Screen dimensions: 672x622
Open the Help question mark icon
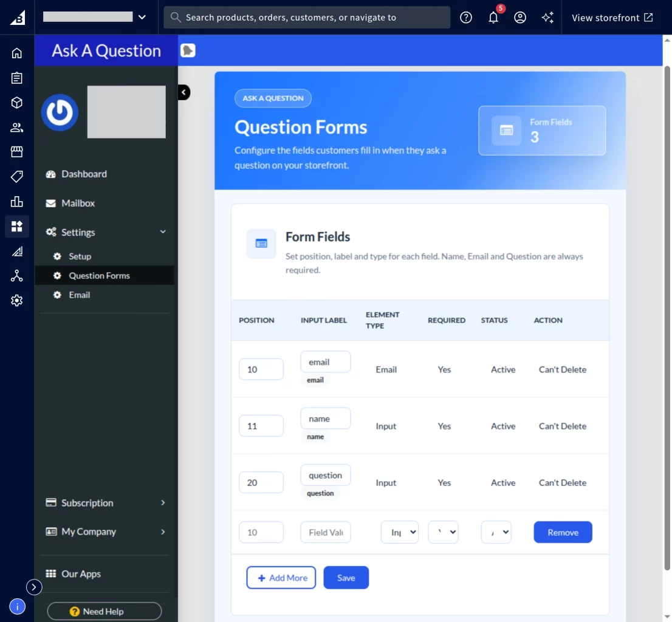[466, 18]
